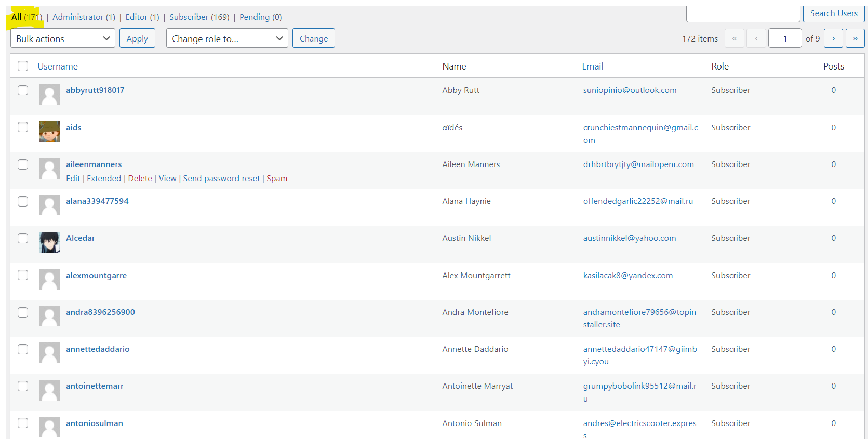Viewport: 868px width, 439px height.
Task: Click Delete link under aileenmanners
Action: pyautogui.click(x=140, y=179)
